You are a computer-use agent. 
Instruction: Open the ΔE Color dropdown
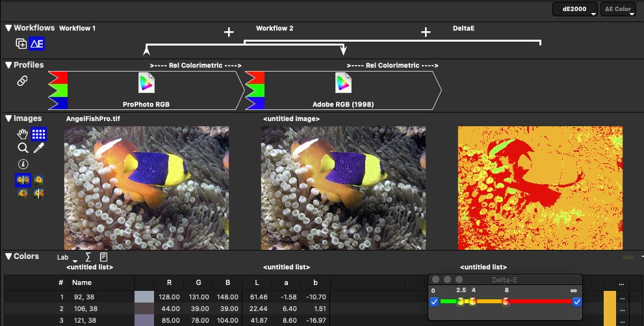click(x=618, y=9)
